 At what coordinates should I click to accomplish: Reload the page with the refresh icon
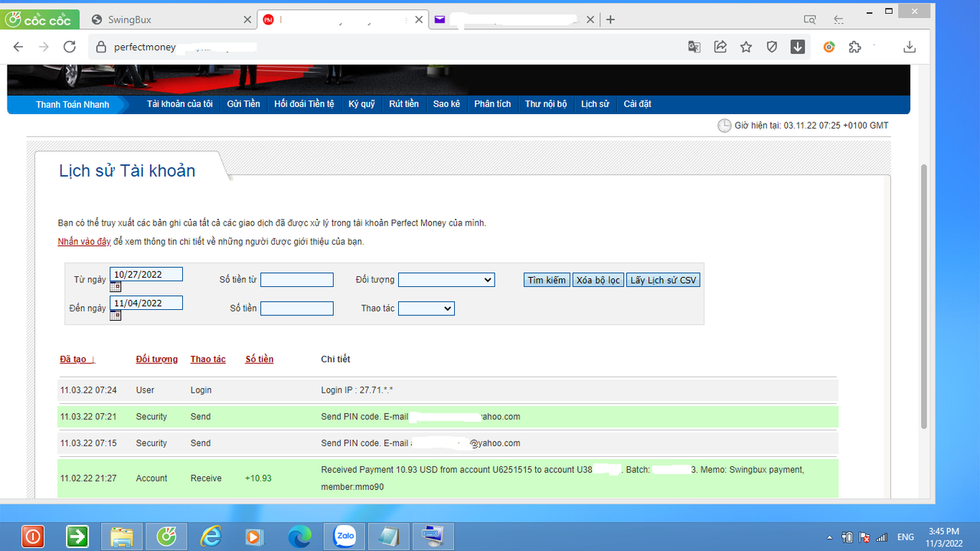tap(70, 47)
